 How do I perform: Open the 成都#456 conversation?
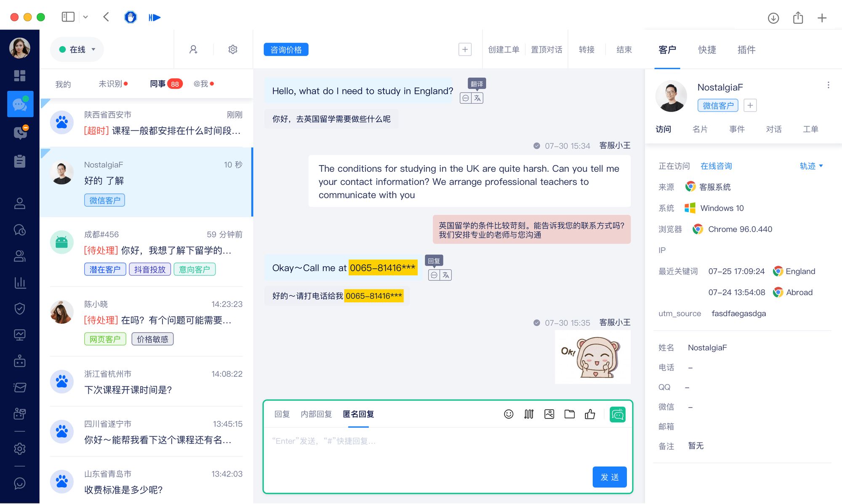point(147,252)
